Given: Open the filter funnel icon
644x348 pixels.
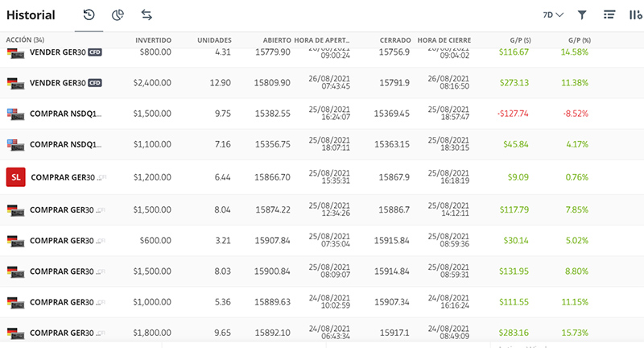Looking at the screenshot, I should pos(581,15).
